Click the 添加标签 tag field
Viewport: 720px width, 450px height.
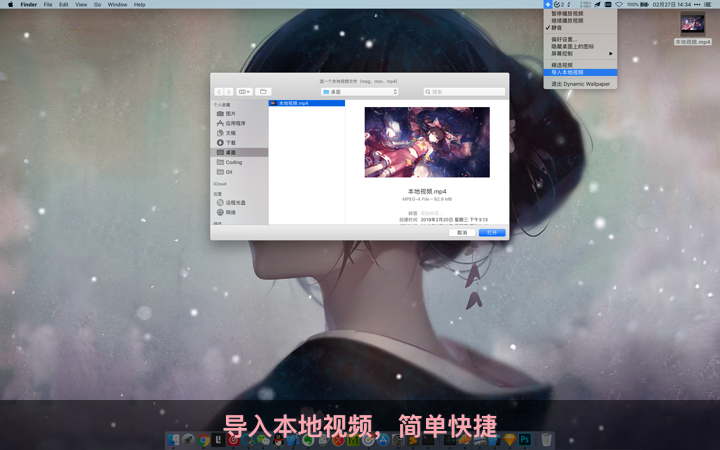[432, 213]
